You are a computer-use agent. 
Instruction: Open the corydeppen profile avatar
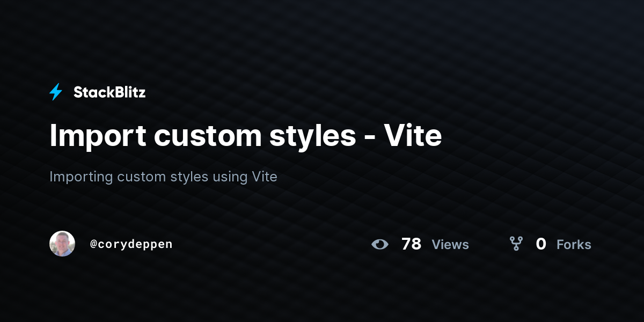62,244
